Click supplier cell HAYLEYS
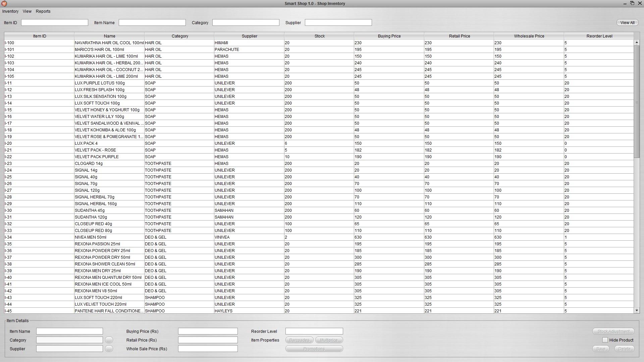This screenshot has height=362, width=644. 249,311
